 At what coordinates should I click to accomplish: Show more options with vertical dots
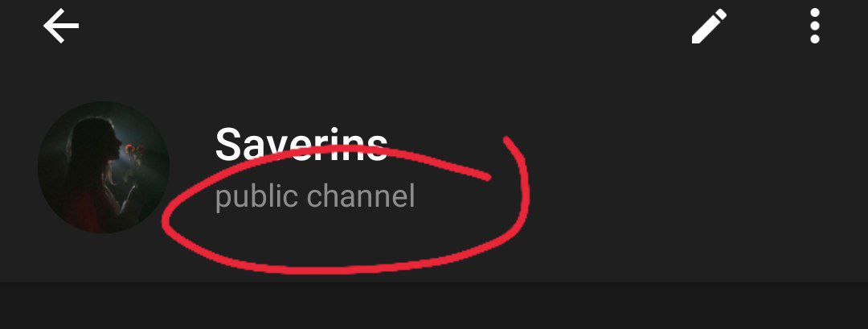point(814,26)
